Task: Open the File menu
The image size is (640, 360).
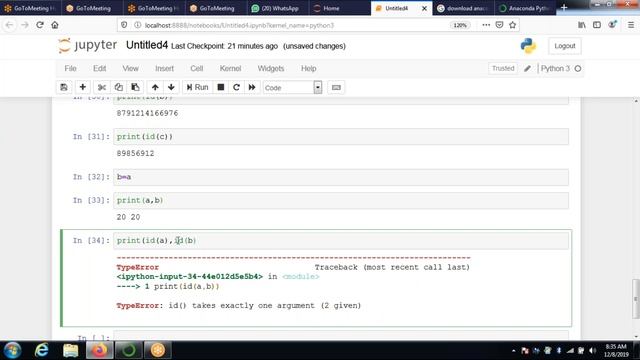Action: pyautogui.click(x=70, y=69)
